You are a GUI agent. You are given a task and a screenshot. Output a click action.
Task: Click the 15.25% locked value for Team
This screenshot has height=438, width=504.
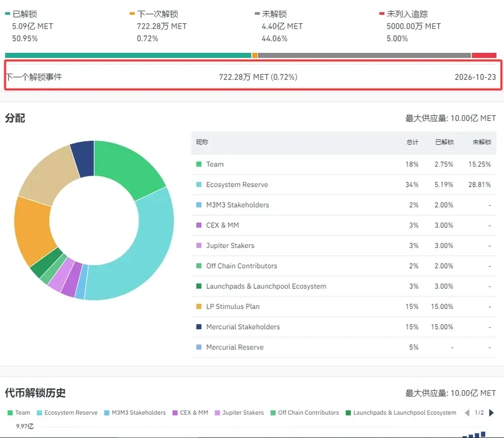[479, 164]
